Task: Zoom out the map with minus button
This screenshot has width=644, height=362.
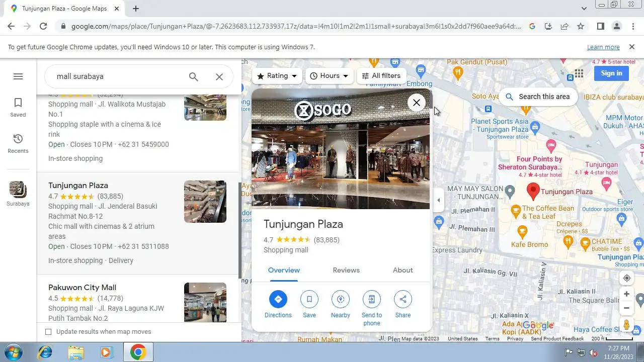Action: (x=626, y=308)
